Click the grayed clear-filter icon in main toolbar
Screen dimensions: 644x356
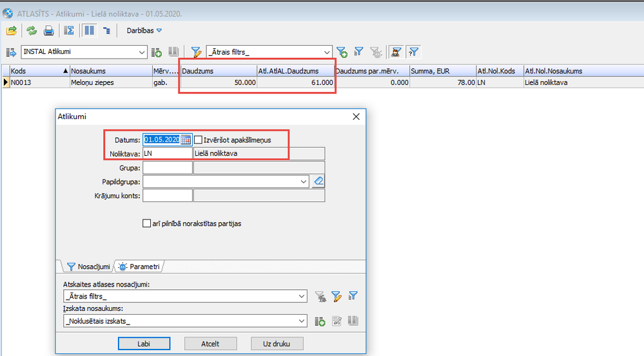tap(376, 52)
